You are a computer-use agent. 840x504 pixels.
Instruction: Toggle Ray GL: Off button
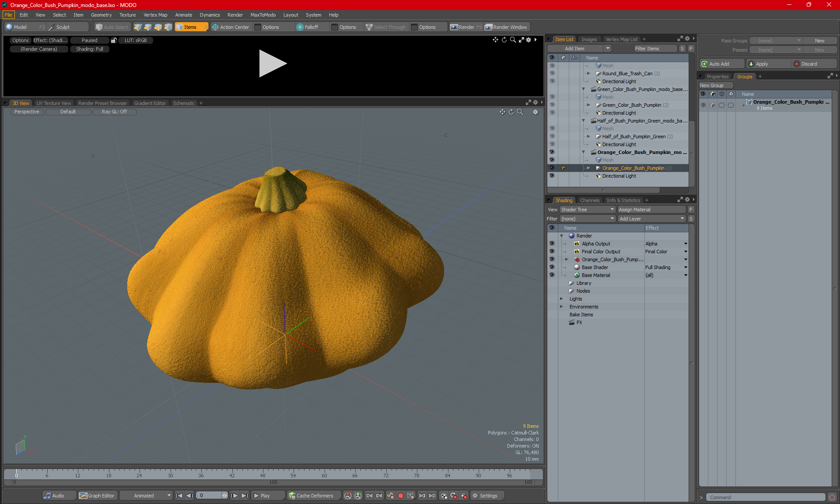pos(114,112)
